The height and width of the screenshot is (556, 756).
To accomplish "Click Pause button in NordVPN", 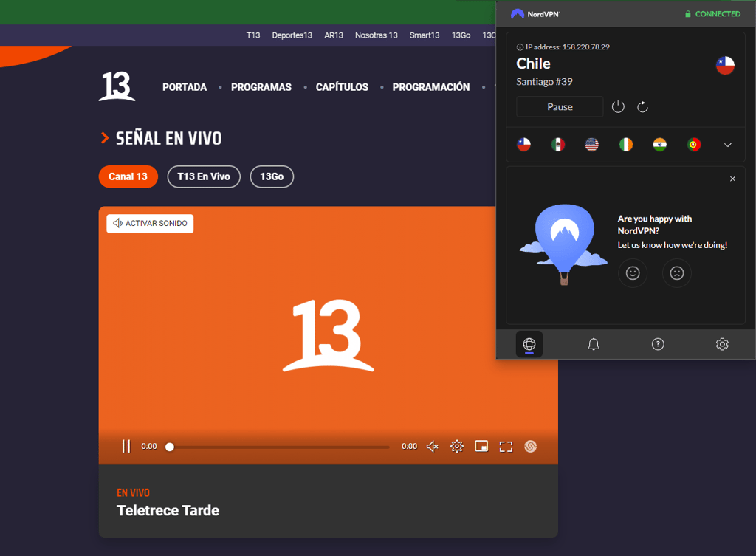I will coord(560,106).
